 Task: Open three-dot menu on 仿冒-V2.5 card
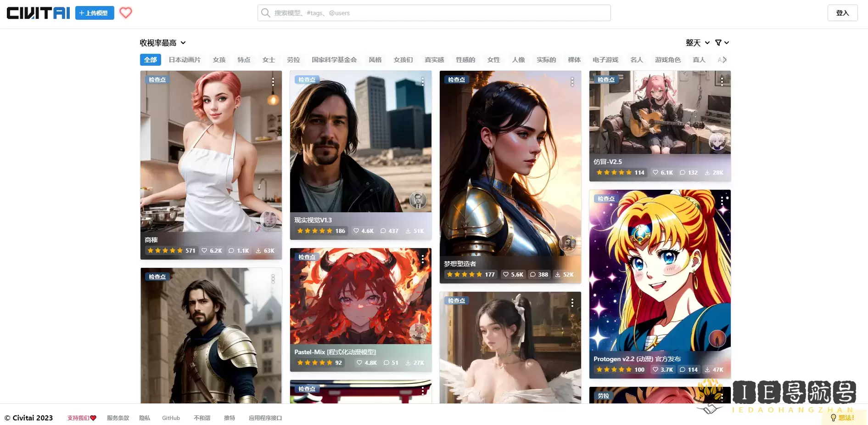point(722,81)
